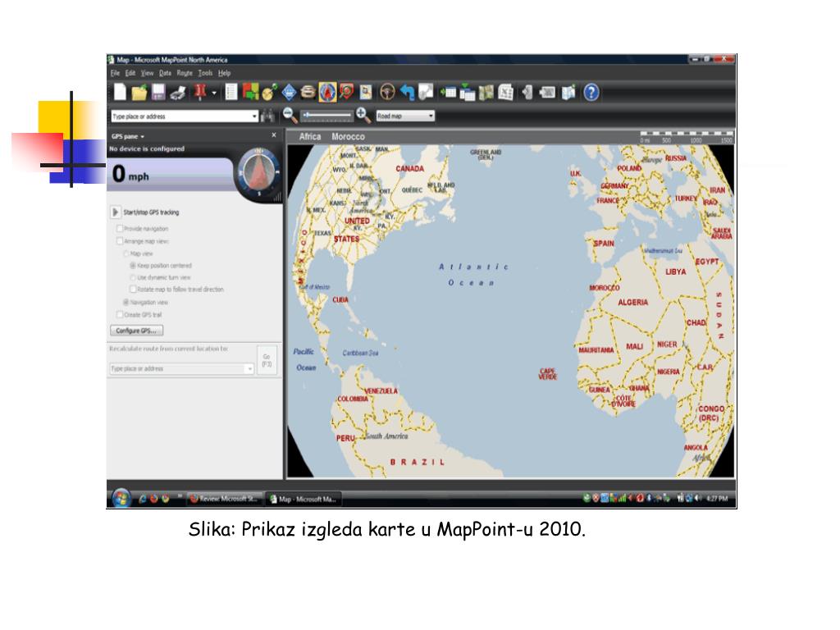The image size is (840, 630).
Task: Select the Map view radio button
Action: 127,253
